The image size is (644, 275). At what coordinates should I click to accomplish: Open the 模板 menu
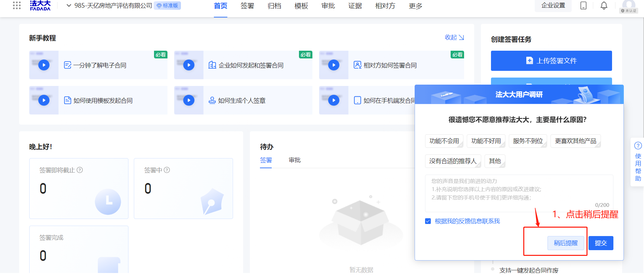(x=301, y=6)
